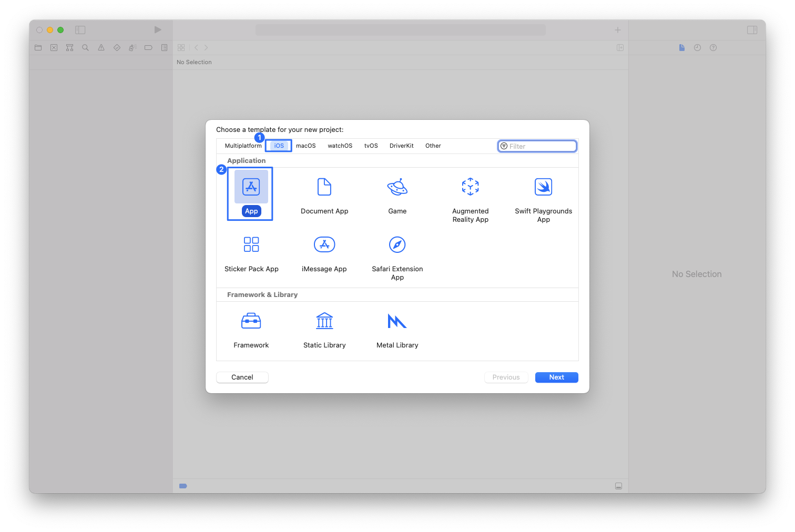Select Augmented Reality App template
This screenshot has width=795, height=532.
tap(471, 199)
